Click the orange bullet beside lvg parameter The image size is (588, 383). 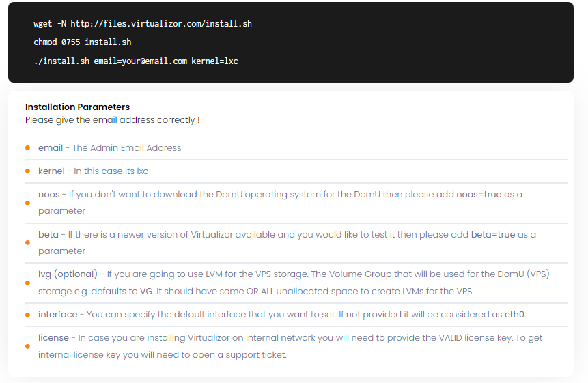click(x=28, y=283)
